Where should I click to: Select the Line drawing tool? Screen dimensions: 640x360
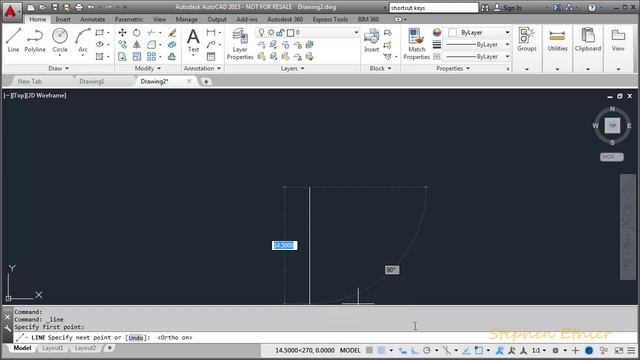pos(13,40)
